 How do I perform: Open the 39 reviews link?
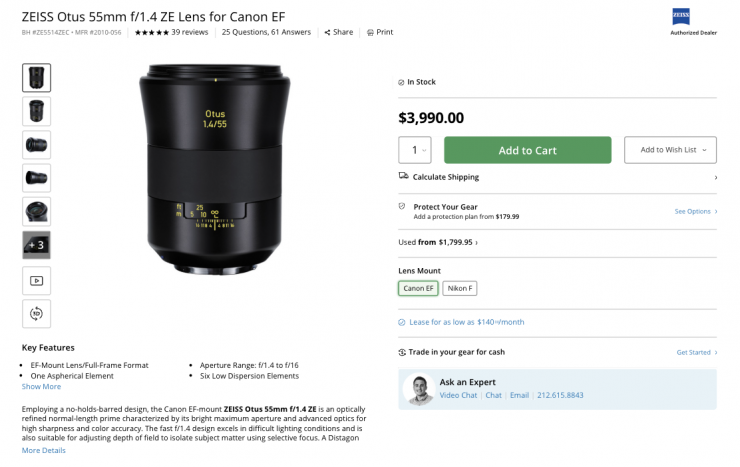pos(189,32)
